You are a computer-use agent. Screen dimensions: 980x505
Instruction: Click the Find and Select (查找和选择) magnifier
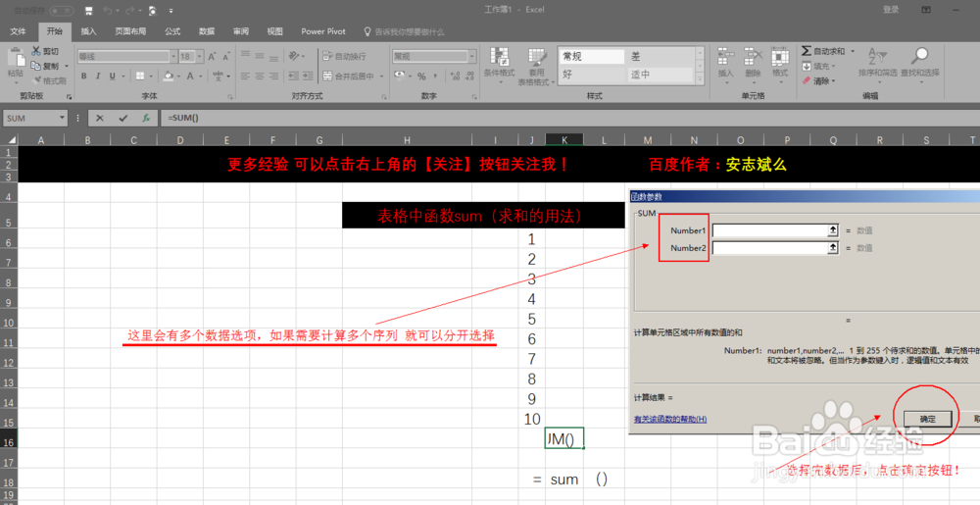(x=919, y=57)
